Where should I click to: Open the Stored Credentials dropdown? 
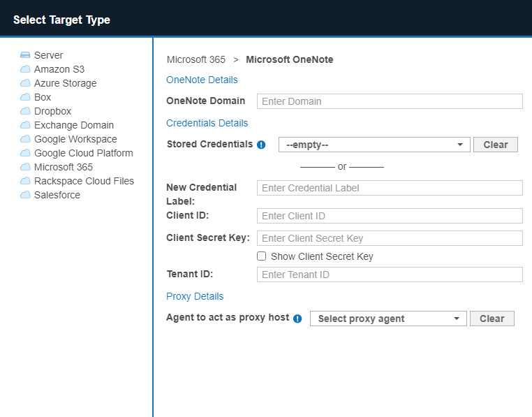[x=374, y=145]
